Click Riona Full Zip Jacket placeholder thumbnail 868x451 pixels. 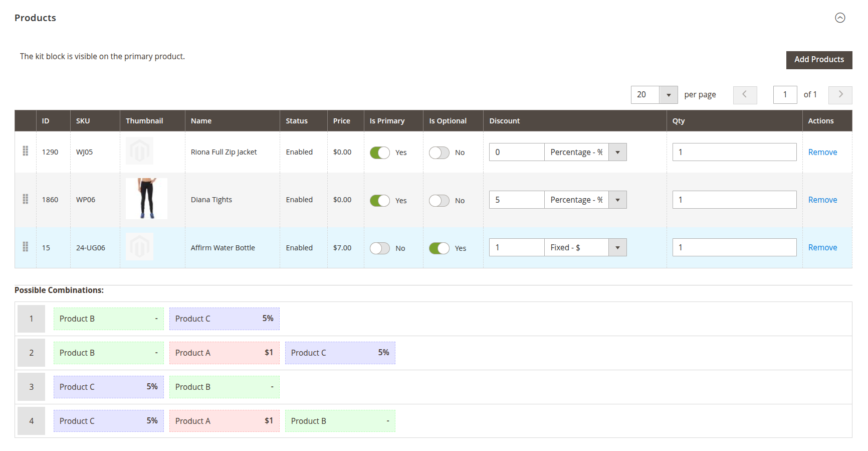coord(139,151)
